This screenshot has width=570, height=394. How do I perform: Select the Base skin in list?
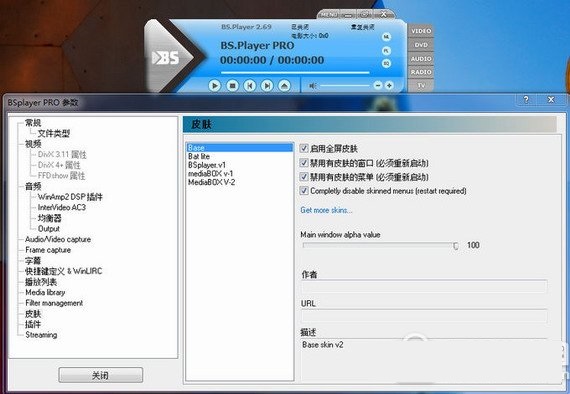click(x=240, y=148)
